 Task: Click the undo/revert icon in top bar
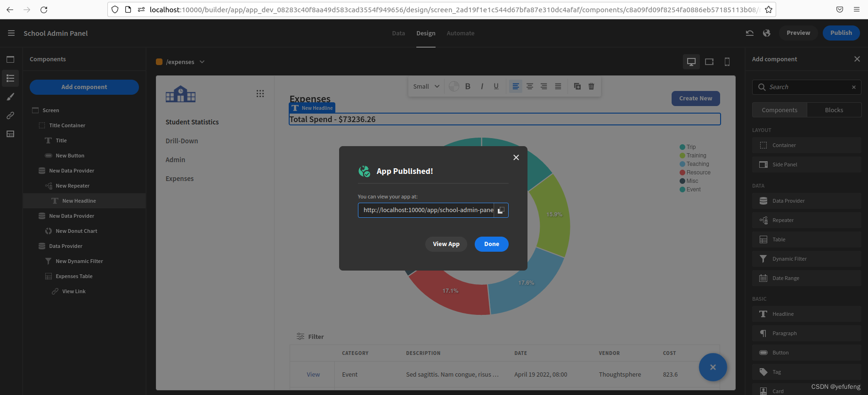[750, 33]
